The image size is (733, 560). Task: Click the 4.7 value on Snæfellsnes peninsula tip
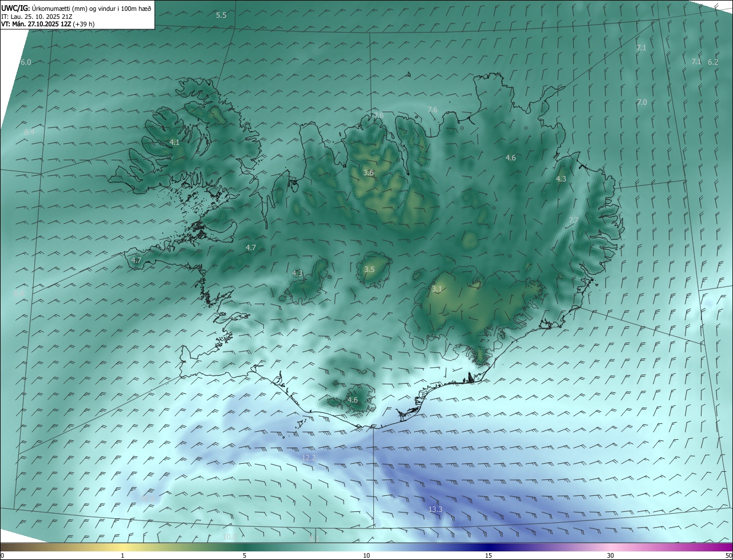click(136, 260)
